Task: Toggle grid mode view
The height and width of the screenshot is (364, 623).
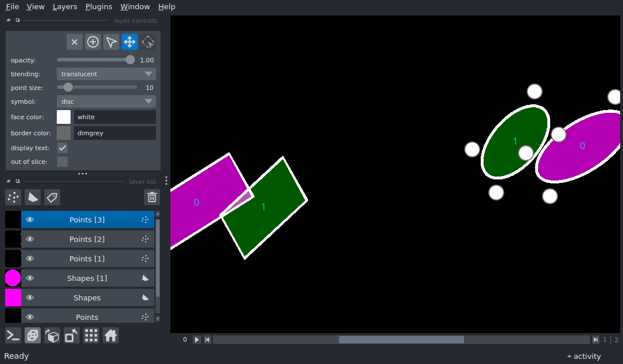Action: 91,335
